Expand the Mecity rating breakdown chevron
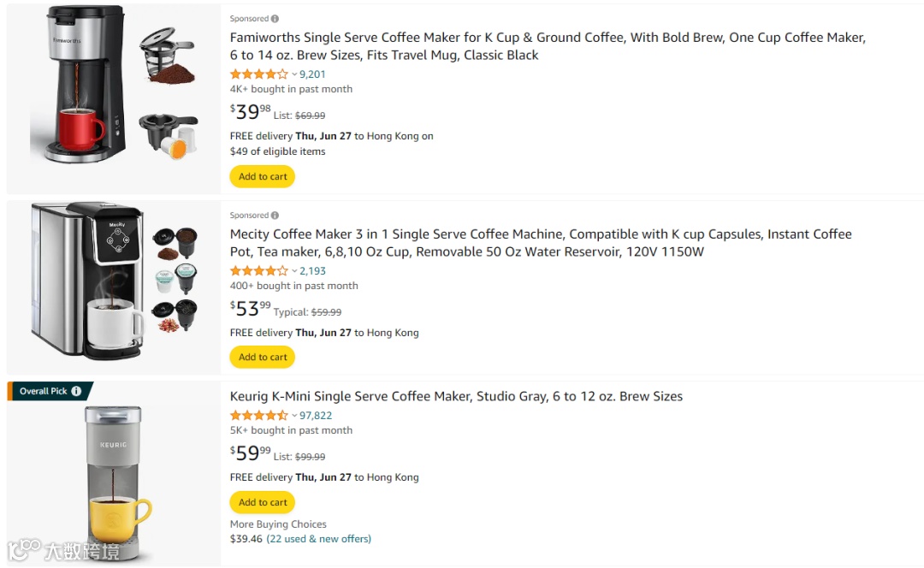The image size is (924, 568). 294,271
